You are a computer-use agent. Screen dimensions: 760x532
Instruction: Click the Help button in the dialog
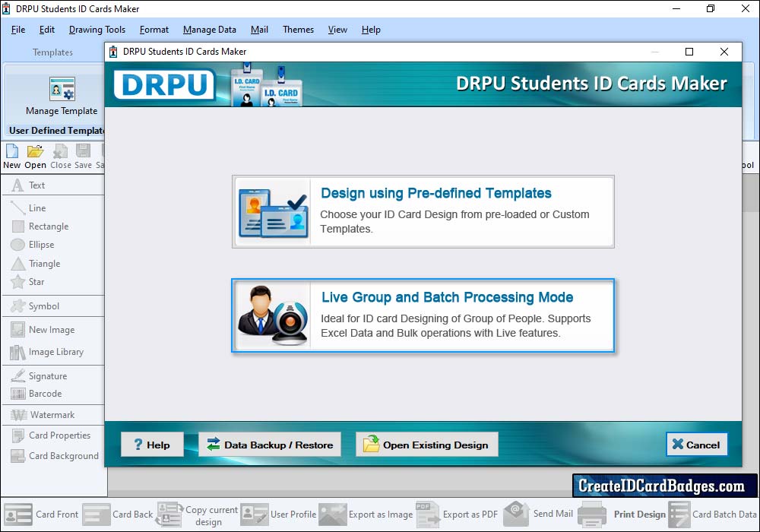click(152, 445)
